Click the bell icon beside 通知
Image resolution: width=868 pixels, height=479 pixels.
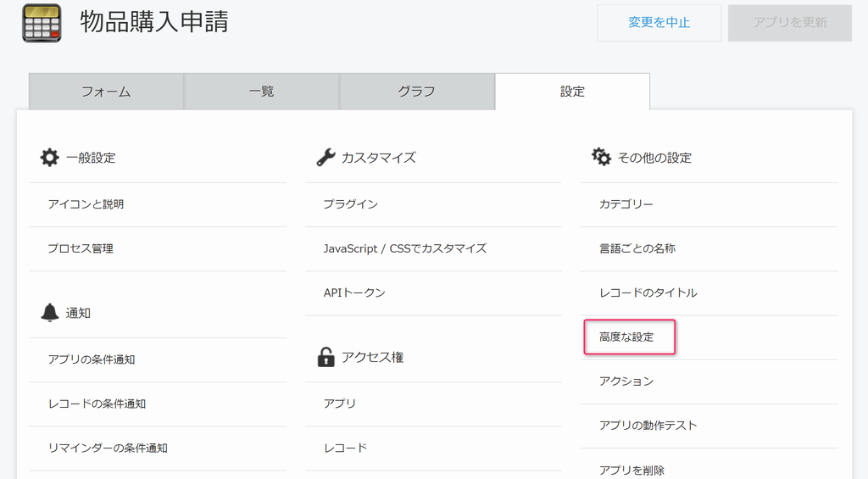point(50,312)
